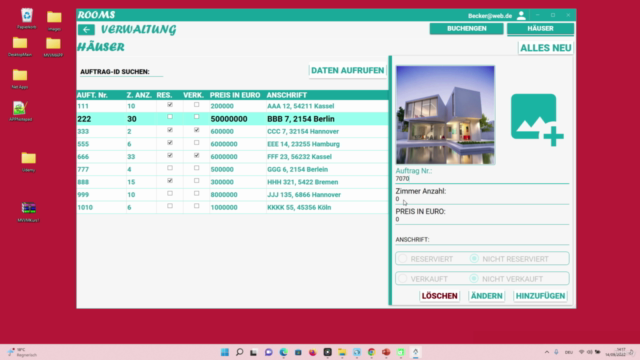Open File Explorer from taskbar
The height and width of the screenshot is (360, 640).
pyautogui.click(x=342, y=352)
